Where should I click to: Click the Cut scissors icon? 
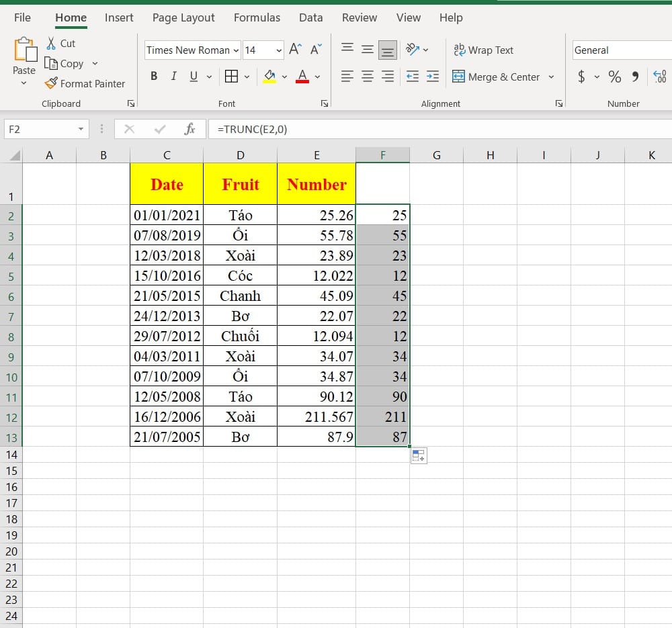pos(51,43)
